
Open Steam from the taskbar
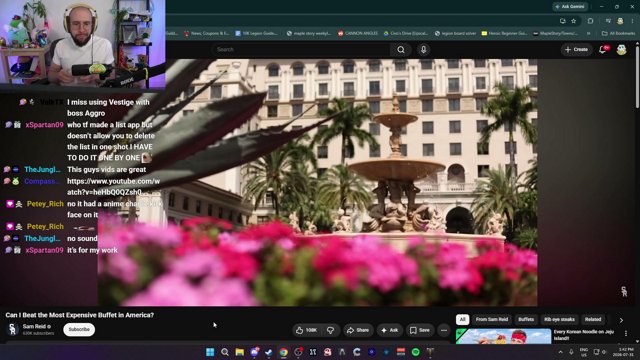click(269, 352)
